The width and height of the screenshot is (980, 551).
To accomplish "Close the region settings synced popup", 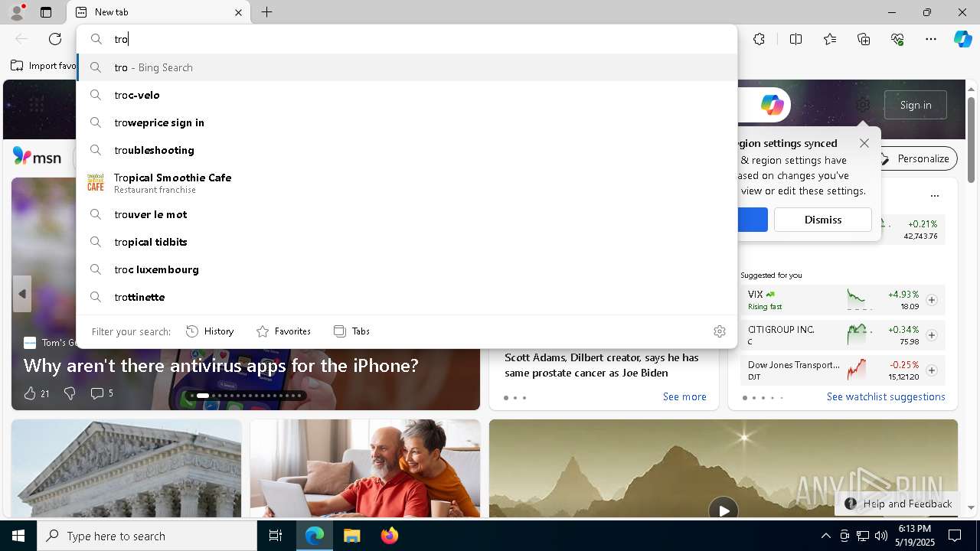I will point(864,143).
